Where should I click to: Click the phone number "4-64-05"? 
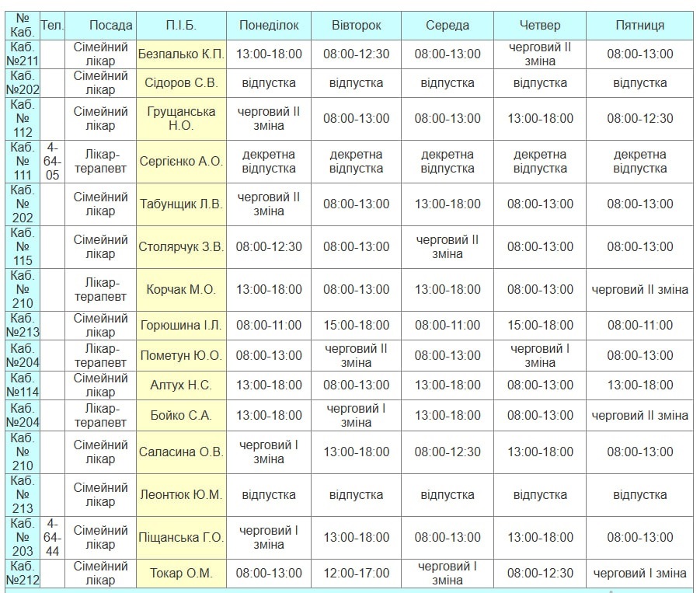52,161
